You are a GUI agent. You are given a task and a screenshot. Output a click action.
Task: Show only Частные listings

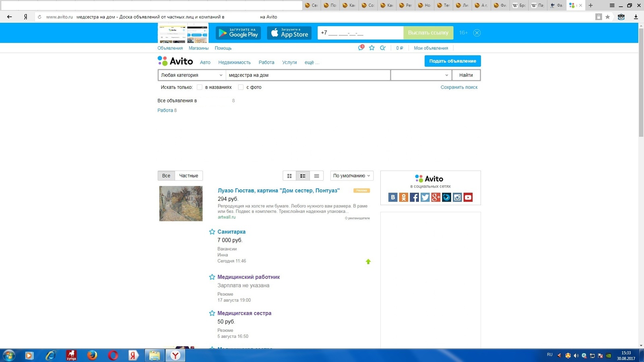click(188, 176)
